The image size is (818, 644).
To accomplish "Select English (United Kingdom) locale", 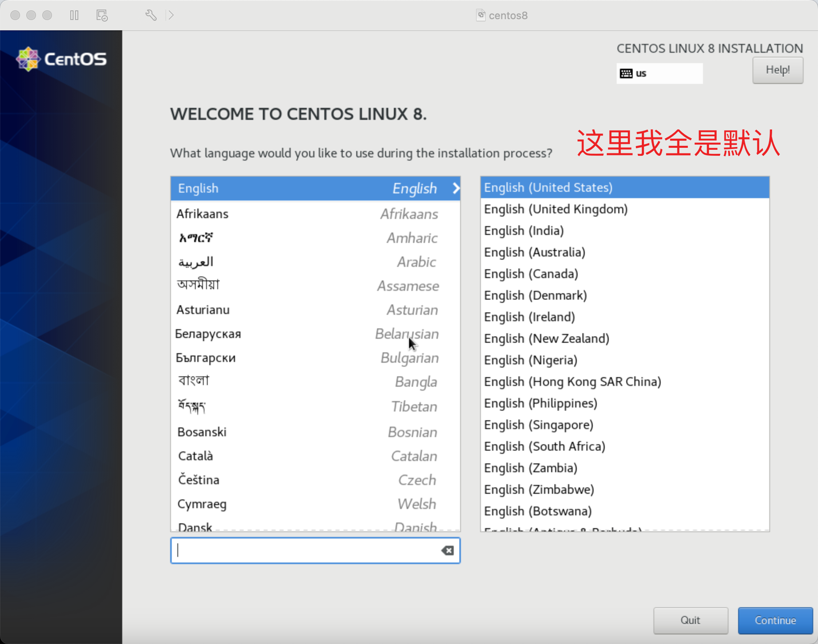I will pyautogui.click(x=556, y=209).
